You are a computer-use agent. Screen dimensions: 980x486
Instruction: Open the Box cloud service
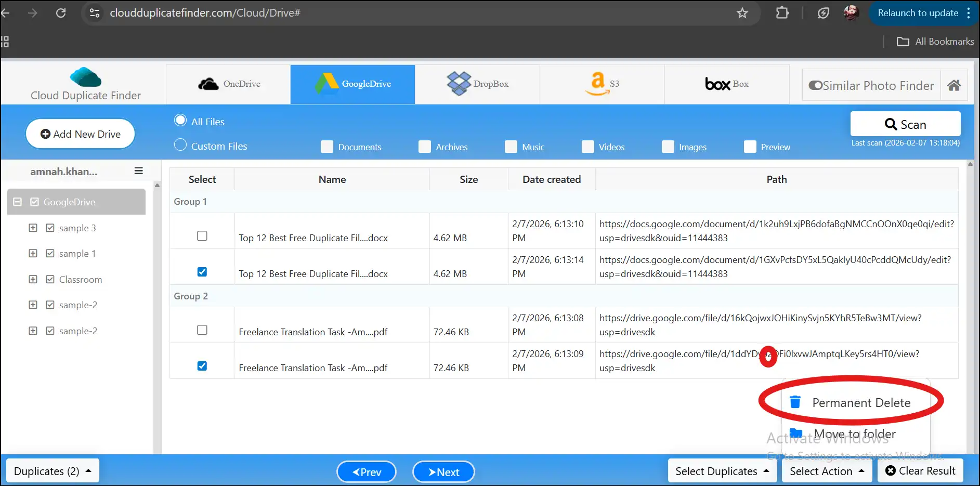[726, 84]
